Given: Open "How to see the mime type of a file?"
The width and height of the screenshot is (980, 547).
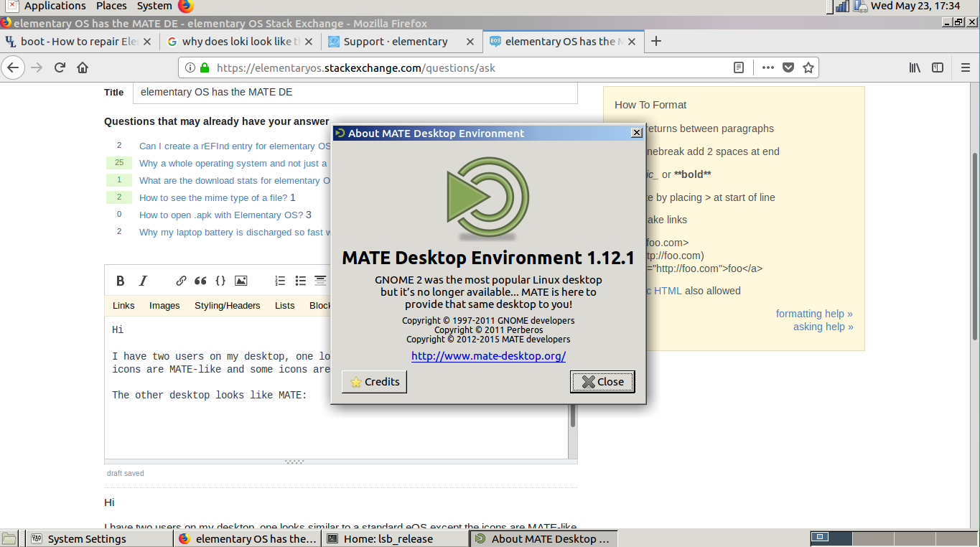Looking at the screenshot, I should coord(213,197).
